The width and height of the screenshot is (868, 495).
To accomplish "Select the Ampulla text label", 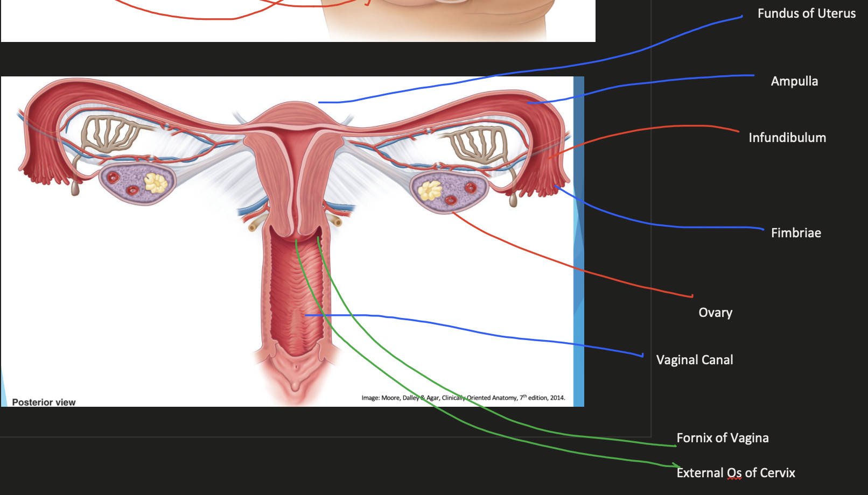I will point(794,81).
